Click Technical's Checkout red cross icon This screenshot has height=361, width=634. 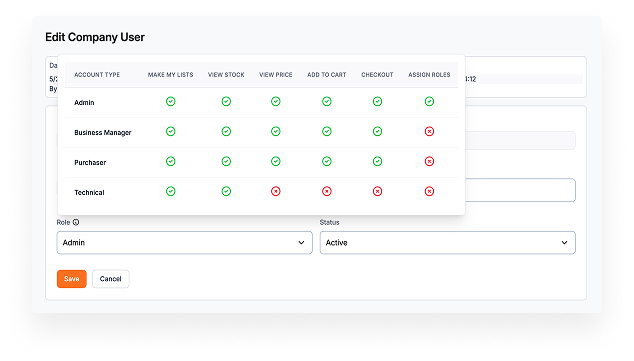click(377, 191)
